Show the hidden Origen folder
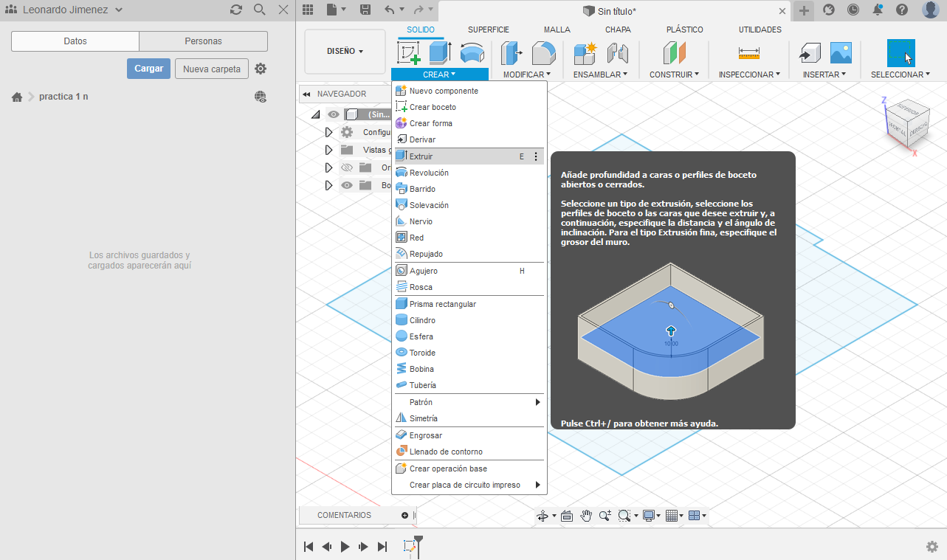 click(x=347, y=167)
